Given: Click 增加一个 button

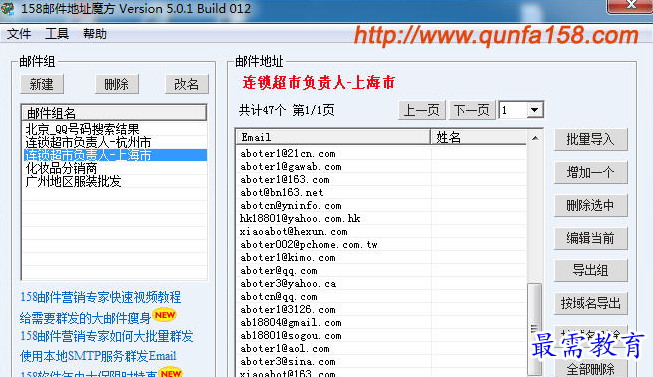Looking at the screenshot, I should pyautogui.click(x=591, y=172).
